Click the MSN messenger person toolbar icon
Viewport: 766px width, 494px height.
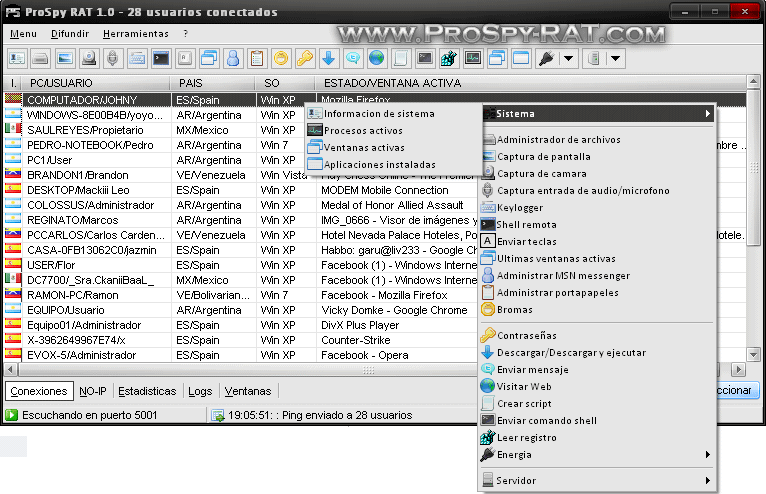[x=234, y=59]
